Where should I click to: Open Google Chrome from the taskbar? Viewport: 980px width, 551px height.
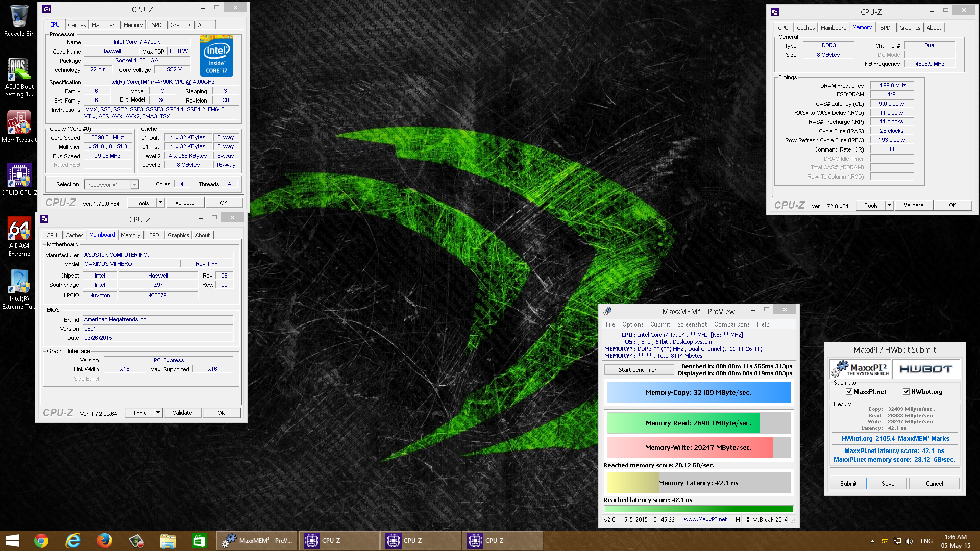click(41, 541)
